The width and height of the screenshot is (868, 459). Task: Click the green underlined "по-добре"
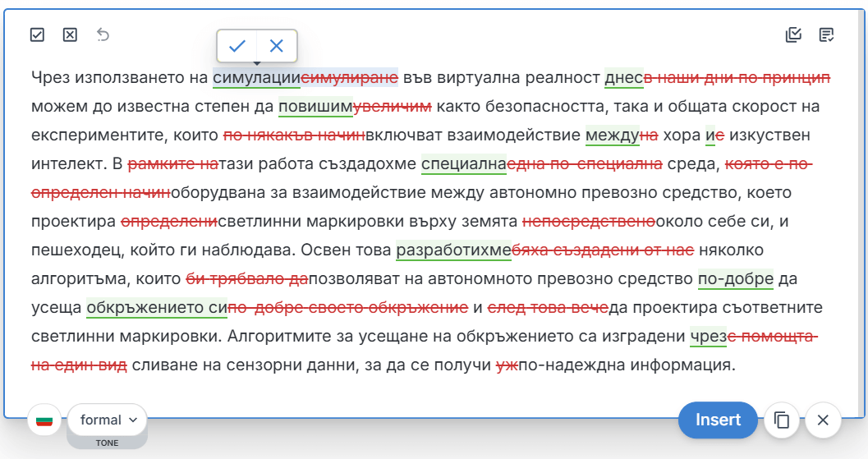pos(735,279)
